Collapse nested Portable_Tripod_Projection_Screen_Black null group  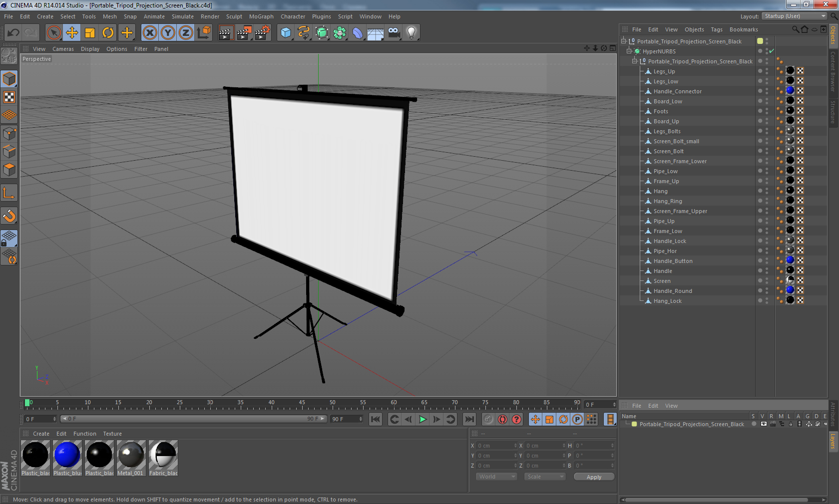pyautogui.click(x=635, y=61)
